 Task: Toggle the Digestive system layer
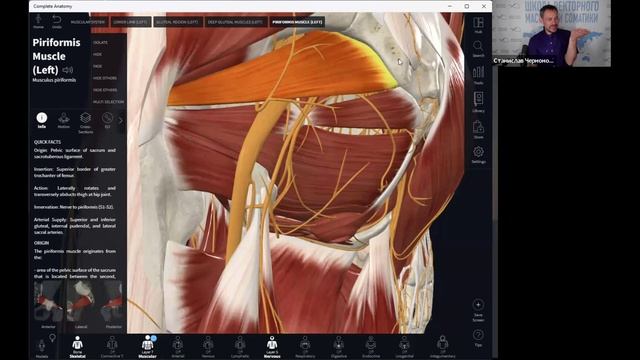[338, 347]
